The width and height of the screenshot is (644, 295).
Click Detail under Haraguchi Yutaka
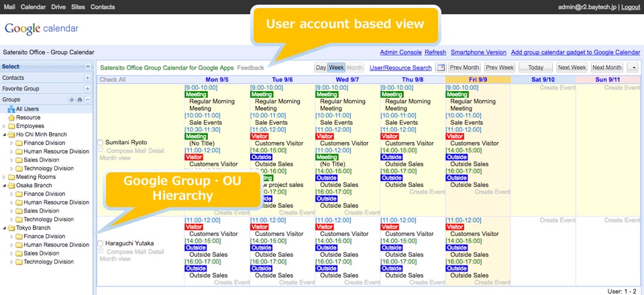156,251
